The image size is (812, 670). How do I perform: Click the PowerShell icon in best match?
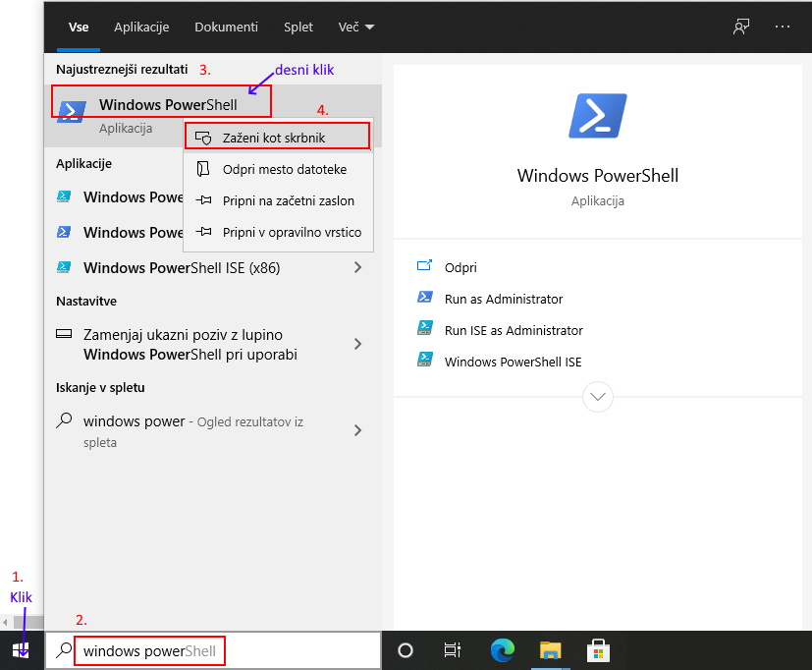coord(72,111)
